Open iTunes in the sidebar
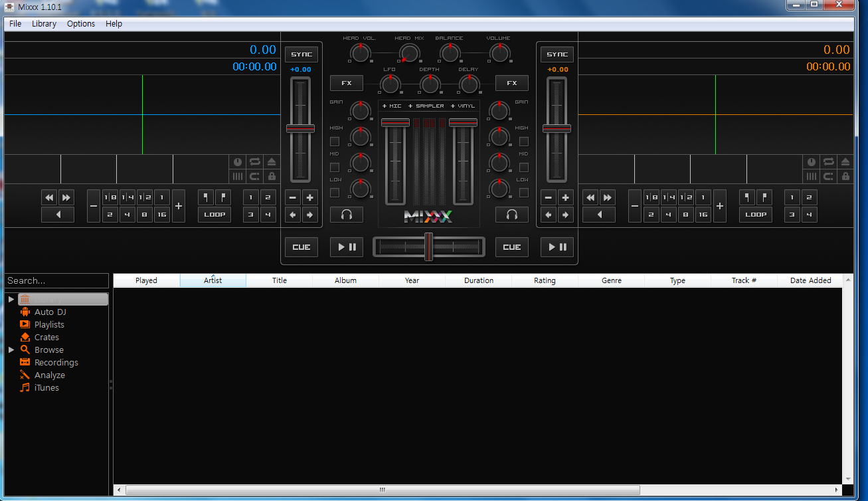This screenshot has width=868, height=501. 46,387
